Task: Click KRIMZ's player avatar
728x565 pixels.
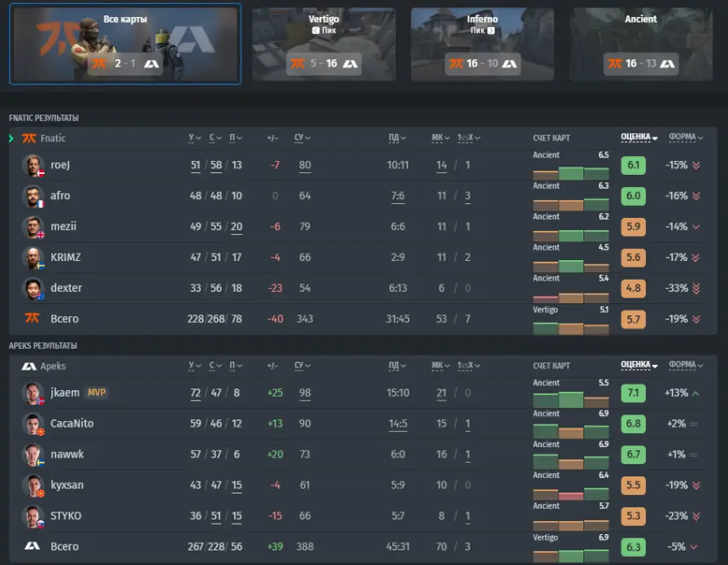Action: [33, 258]
